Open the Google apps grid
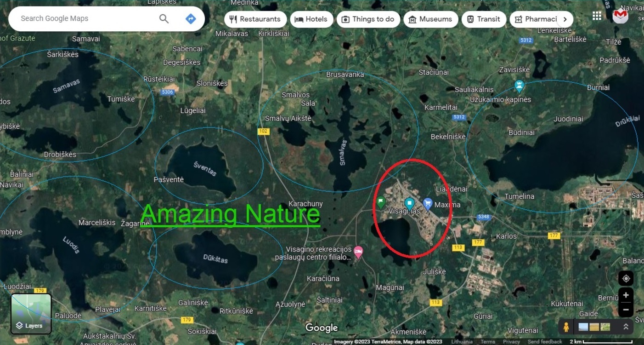 tap(597, 16)
